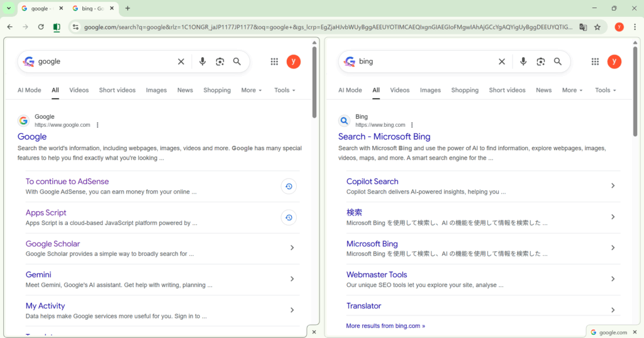The image size is (644, 338).
Task: Switch to the google browser tab
Action: coord(41,8)
